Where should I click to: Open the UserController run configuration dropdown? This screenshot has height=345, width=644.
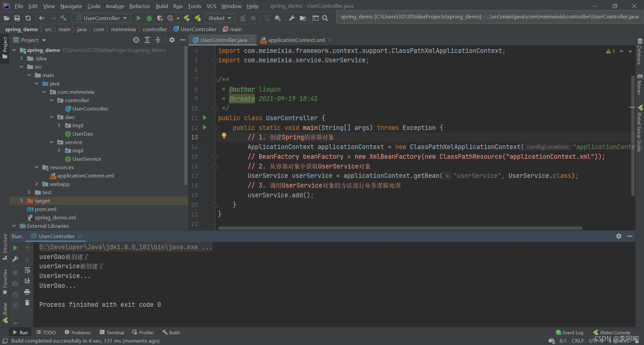101,18
